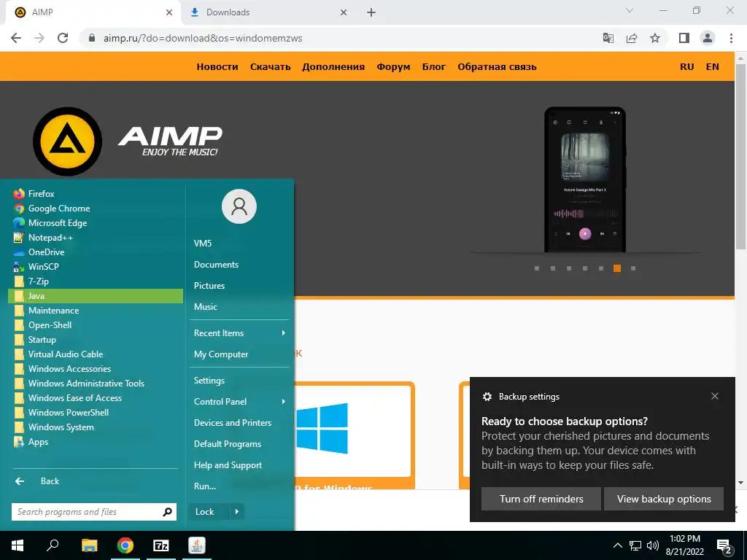Click the search magnifier in start menu

[x=167, y=512]
